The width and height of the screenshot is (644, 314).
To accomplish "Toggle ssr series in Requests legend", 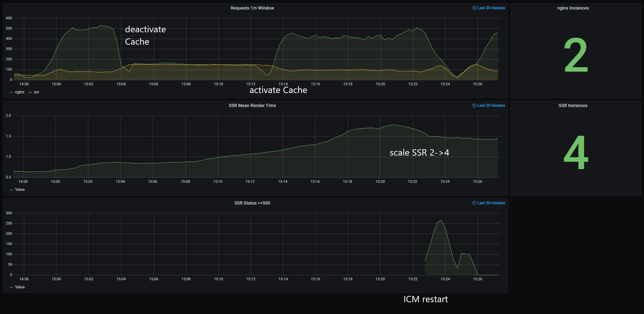I will click(36, 92).
